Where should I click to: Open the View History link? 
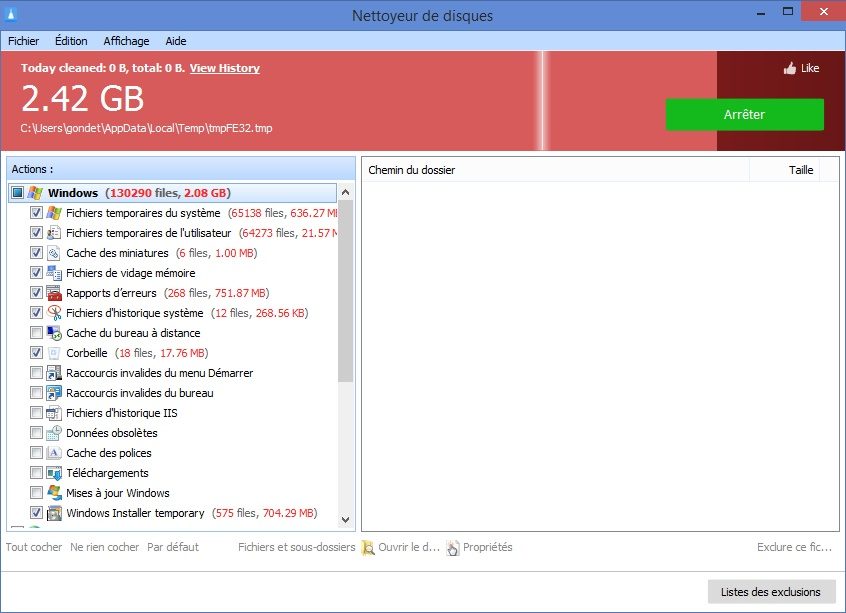(x=224, y=68)
